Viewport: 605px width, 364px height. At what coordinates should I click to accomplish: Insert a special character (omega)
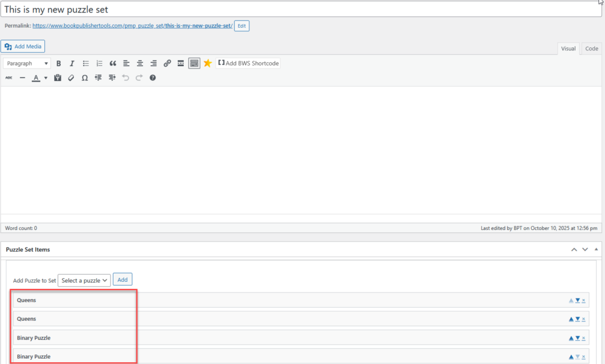tap(85, 77)
